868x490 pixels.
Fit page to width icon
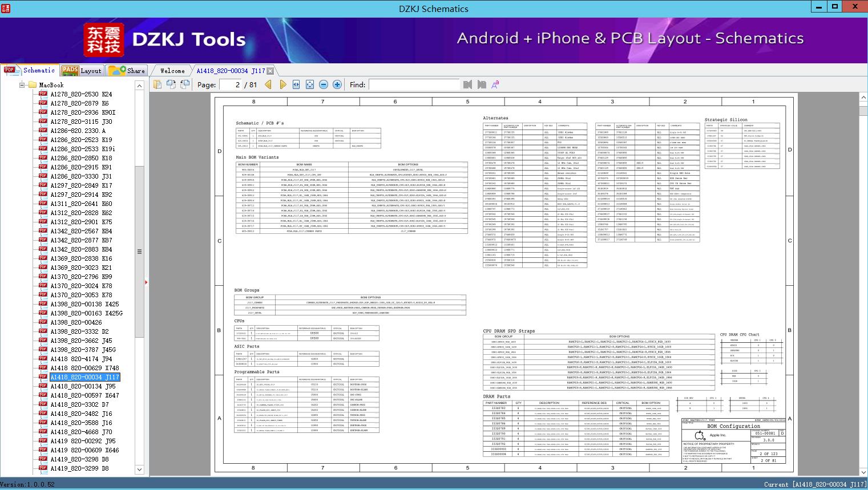(296, 84)
